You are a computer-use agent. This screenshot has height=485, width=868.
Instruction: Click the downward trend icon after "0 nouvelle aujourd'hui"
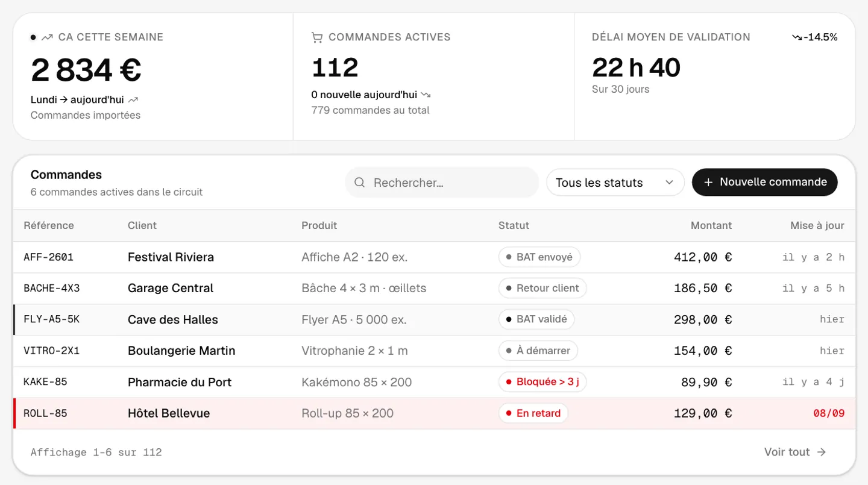pyautogui.click(x=426, y=95)
